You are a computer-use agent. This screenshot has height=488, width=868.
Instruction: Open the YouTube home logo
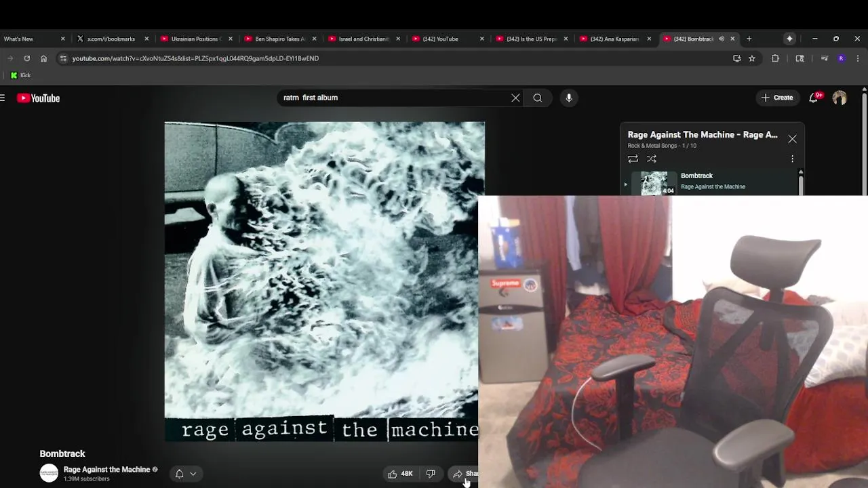coord(39,98)
